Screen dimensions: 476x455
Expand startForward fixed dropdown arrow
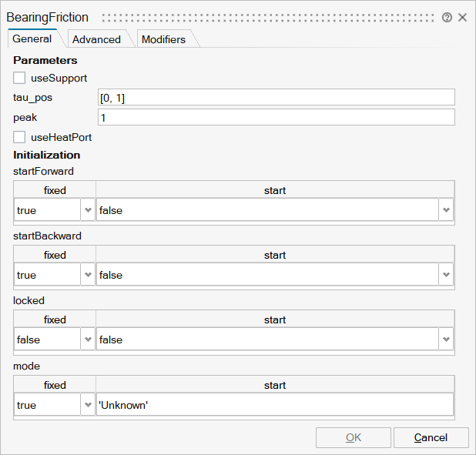tap(88, 210)
